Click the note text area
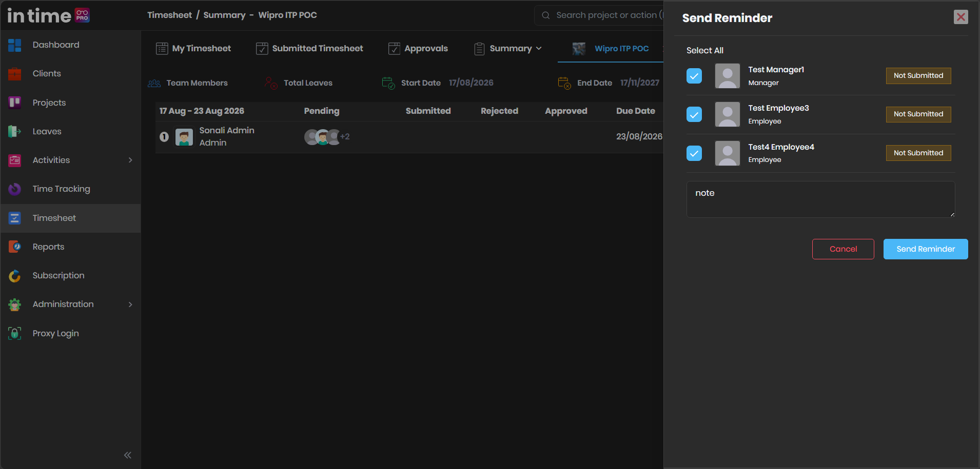The image size is (980, 469). [821, 199]
